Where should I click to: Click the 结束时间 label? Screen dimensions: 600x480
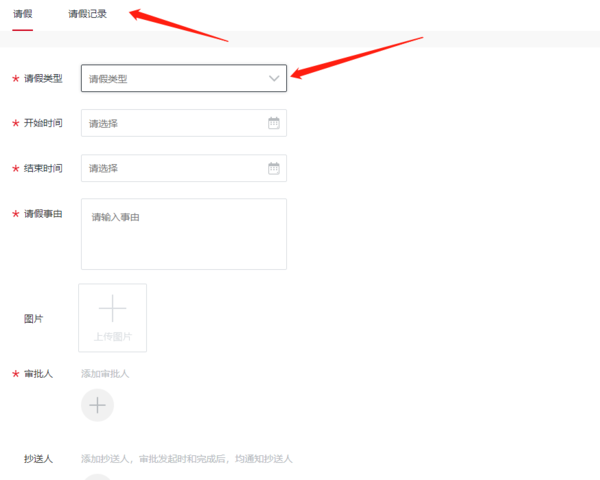click(43, 168)
